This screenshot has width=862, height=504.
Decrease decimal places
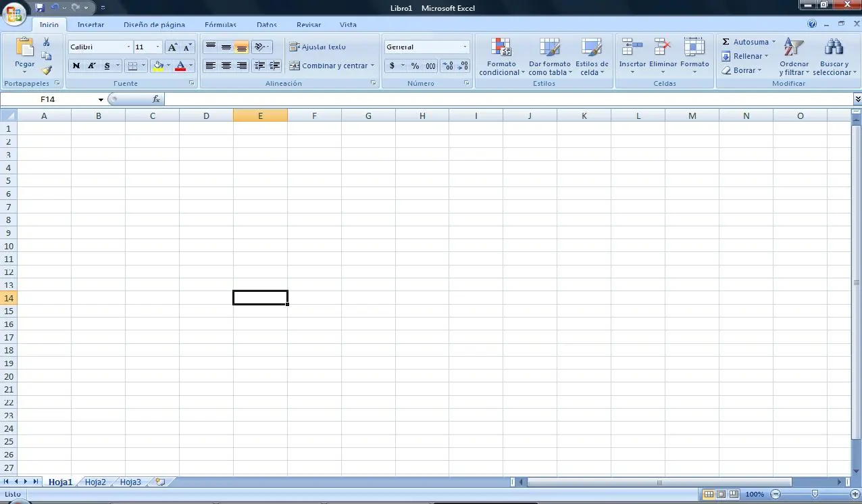pos(463,66)
